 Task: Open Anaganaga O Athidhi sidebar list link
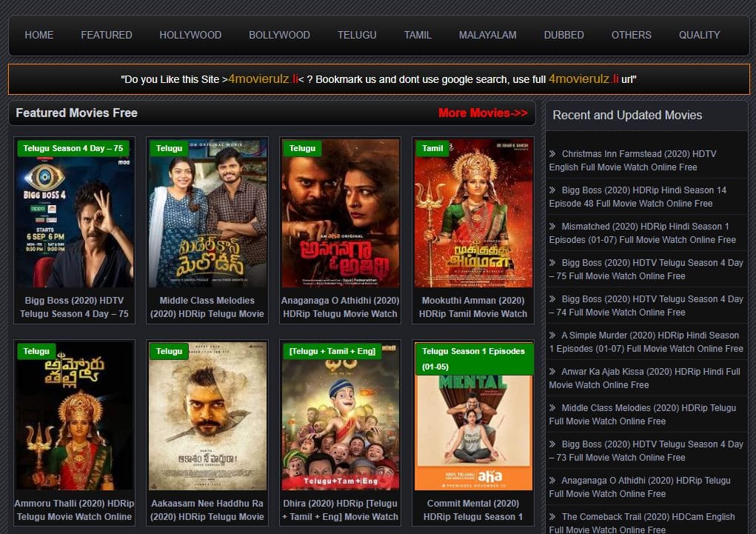pyautogui.click(x=639, y=487)
